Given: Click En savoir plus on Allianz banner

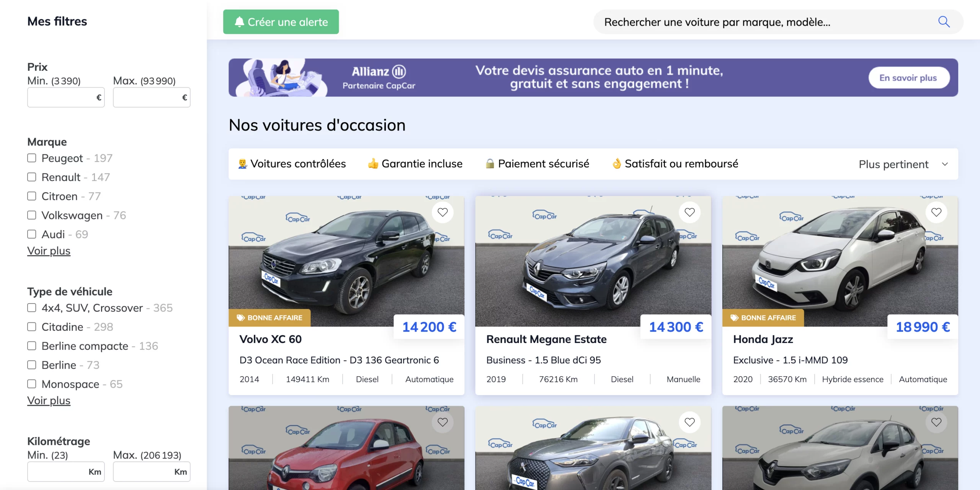Looking at the screenshot, I should pyautogui.click(x=908, y=78).
